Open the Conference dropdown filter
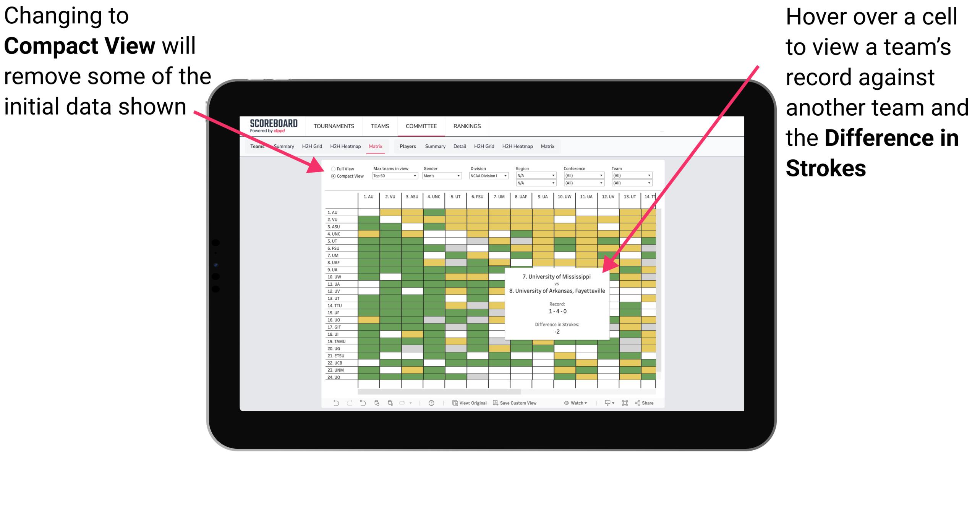The image size is (980, 527). tap(583, 175)
